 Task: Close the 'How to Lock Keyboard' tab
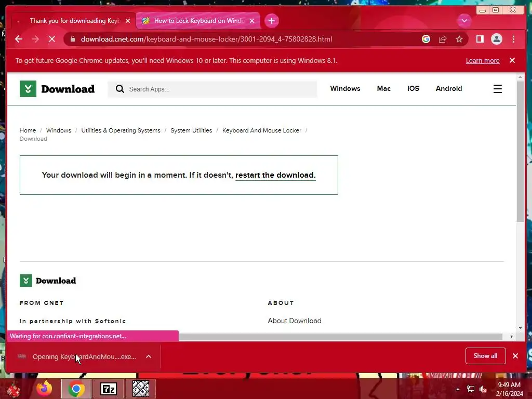pos(252,21)
